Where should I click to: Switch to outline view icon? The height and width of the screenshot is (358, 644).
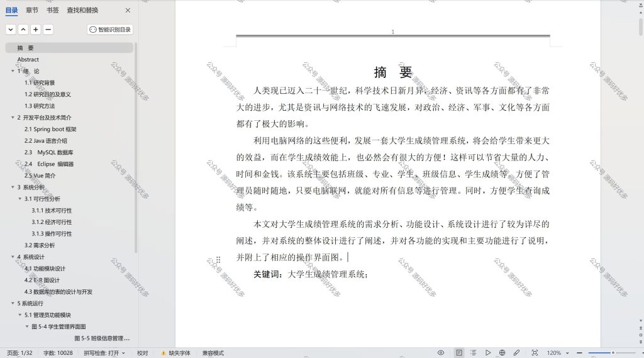coord(473,353)
